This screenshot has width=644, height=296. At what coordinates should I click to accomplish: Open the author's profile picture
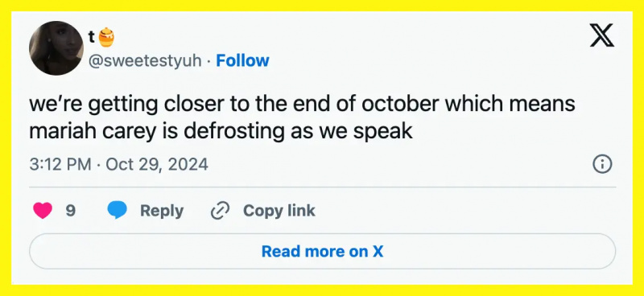tap(56, 48)
